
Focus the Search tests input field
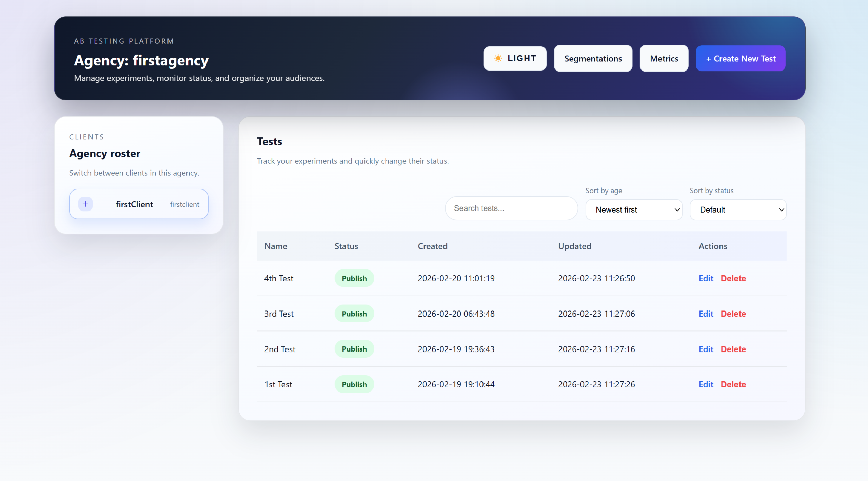click(511, 208)
